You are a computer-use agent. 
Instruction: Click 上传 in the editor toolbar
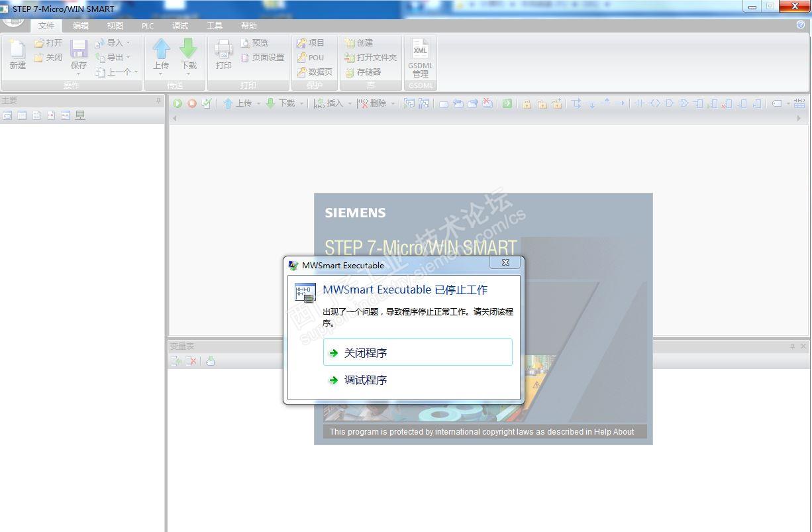coord(237,103)
